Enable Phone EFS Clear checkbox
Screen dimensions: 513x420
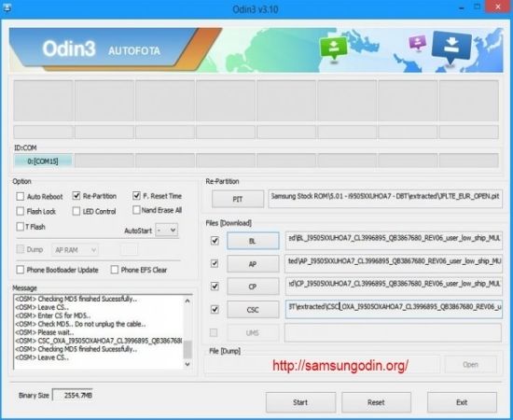(115, 270)
